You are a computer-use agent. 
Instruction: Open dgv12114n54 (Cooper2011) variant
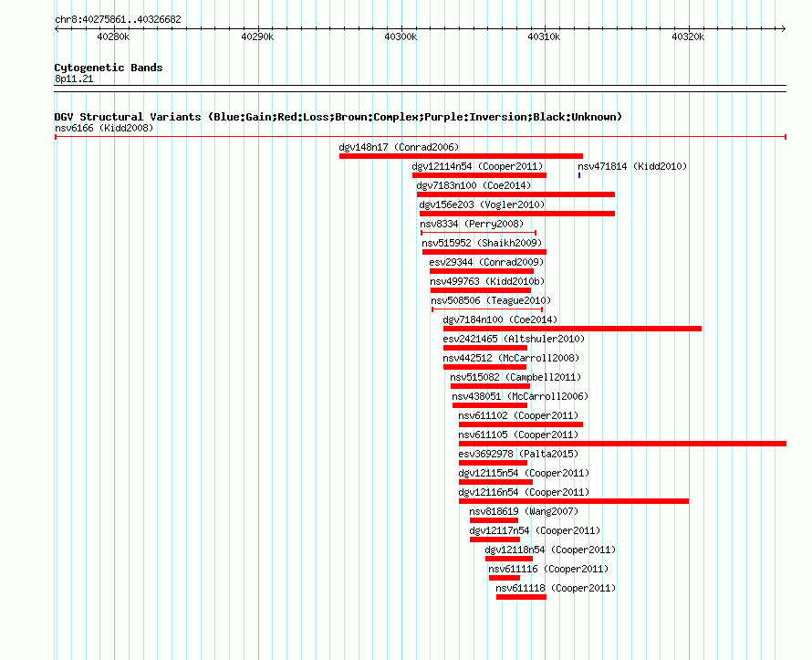pos(477,166)
